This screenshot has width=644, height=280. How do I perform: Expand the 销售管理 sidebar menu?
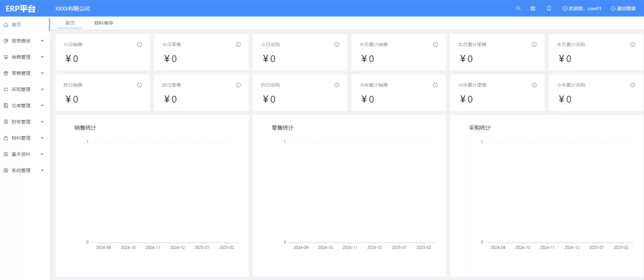click(x=24, y=57)
